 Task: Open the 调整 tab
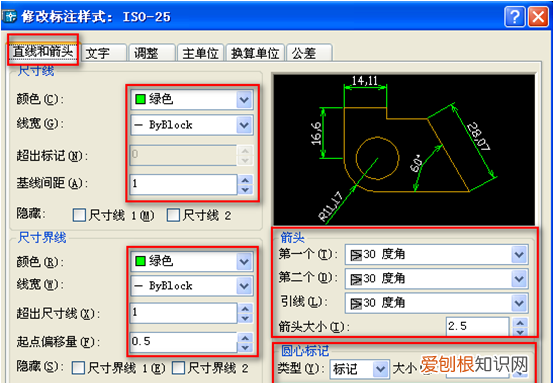point(151,53)
